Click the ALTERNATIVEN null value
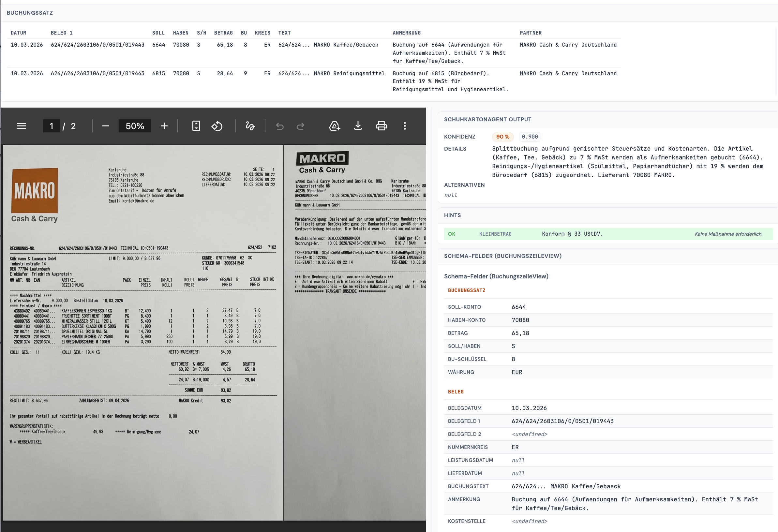778x532 pixels. tap(451, 195)
